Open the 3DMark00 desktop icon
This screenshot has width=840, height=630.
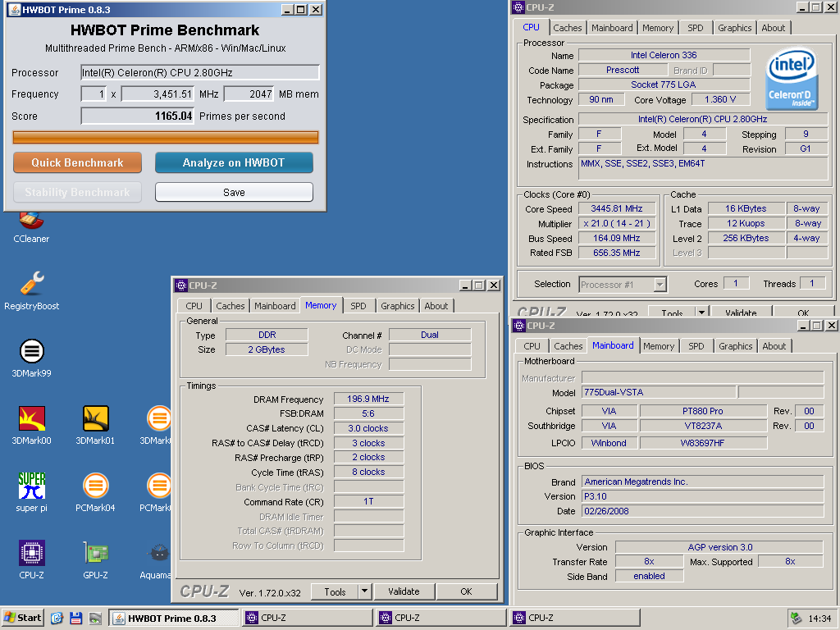click(32, 426)
